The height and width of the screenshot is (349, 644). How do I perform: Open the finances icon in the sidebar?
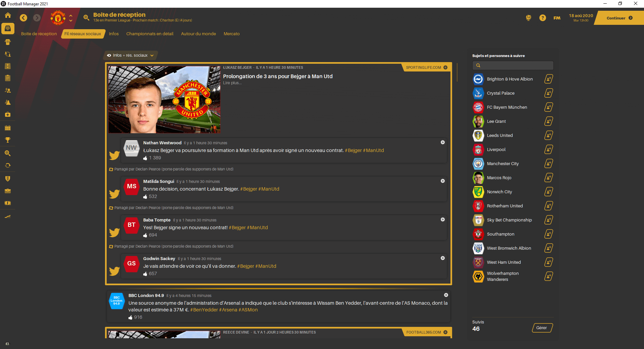(8, 203)
